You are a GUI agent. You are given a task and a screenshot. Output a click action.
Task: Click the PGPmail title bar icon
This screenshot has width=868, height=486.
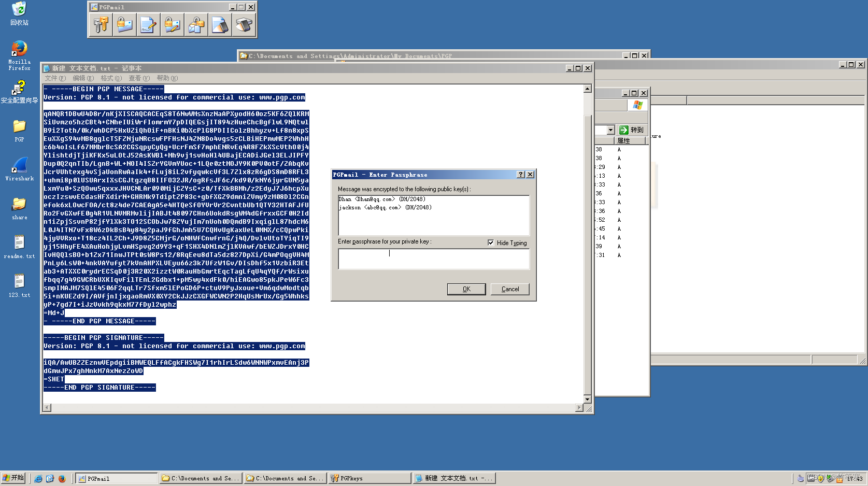pyautogui.click(x=94, y=7)
